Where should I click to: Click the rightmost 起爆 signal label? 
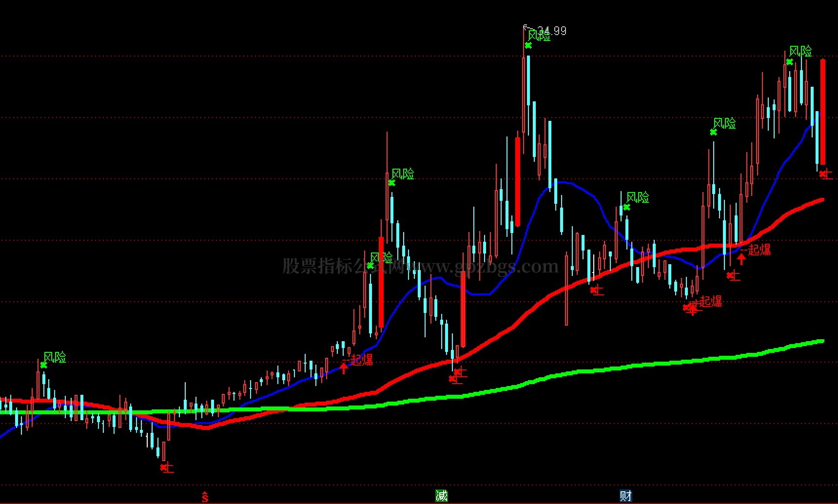tap(760, 250)
